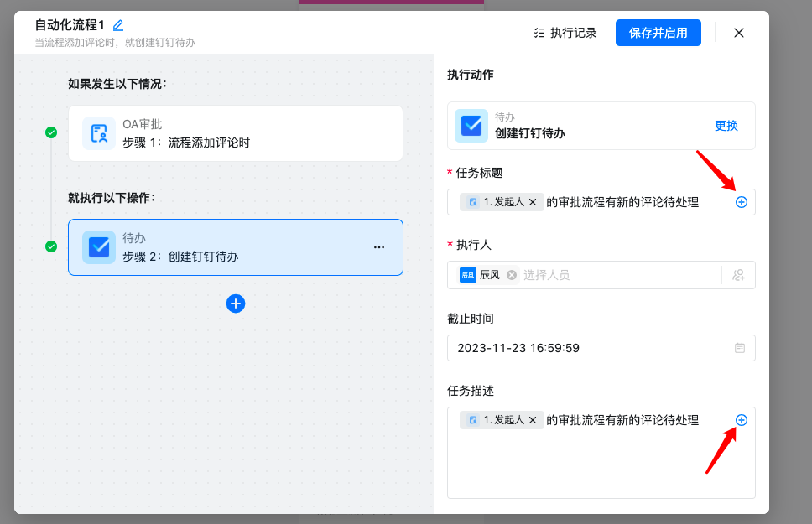Close the automation flow dialog
This screenshot has width=812, height=524.
[x=739, y=33]
